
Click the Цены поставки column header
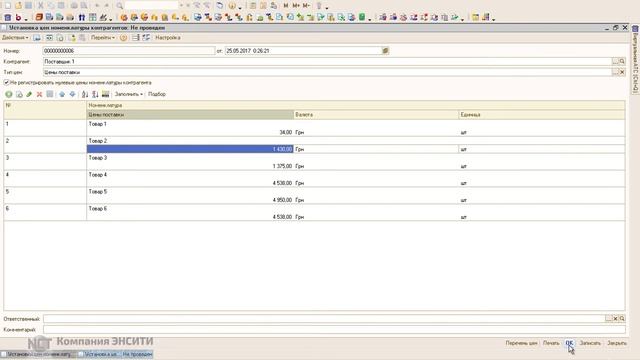(190, 115)
